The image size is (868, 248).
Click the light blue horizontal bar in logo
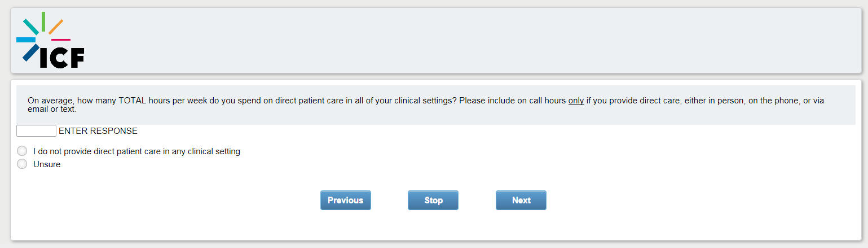tap(25, 40)
